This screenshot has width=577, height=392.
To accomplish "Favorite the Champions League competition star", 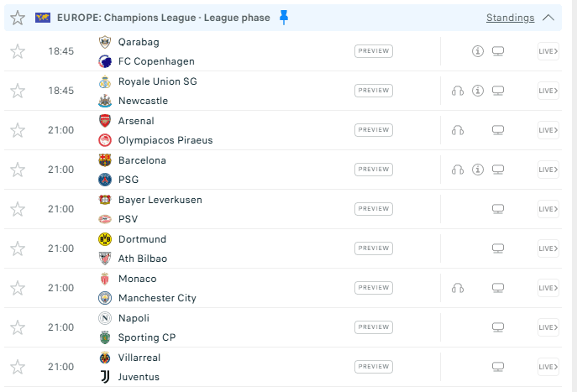I will (x=18, y=18).
